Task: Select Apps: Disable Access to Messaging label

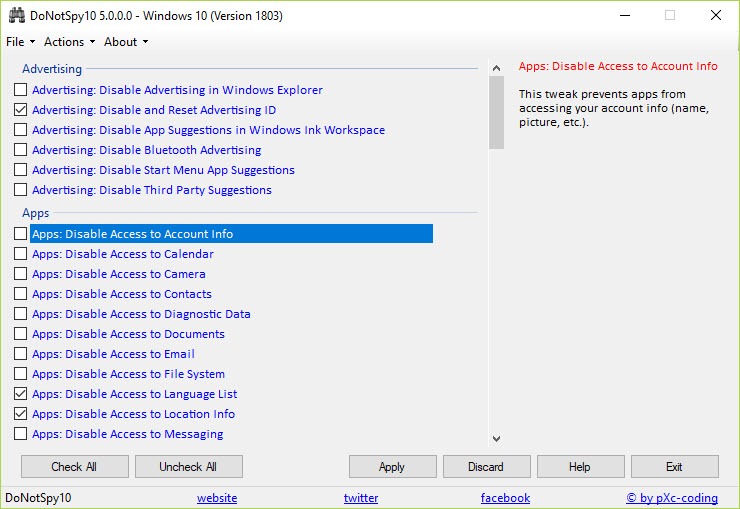Action: 128,434
